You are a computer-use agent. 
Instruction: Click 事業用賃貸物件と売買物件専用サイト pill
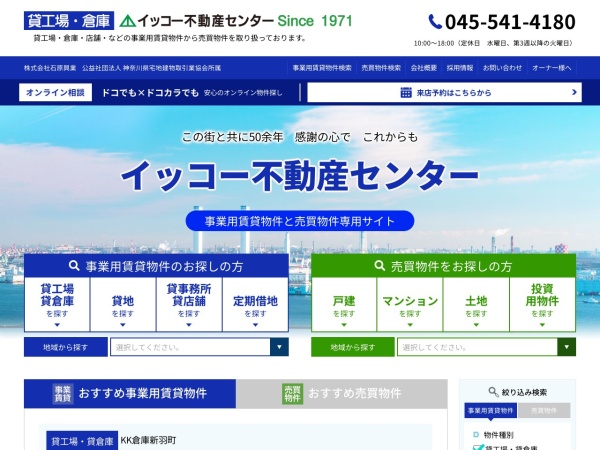point(300,221)
